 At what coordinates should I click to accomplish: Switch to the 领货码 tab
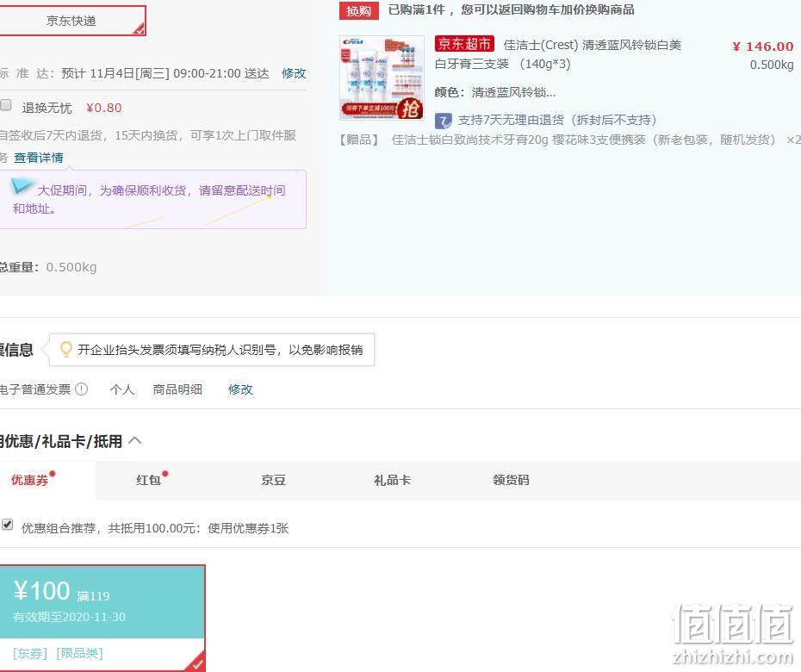click(511, 480)
